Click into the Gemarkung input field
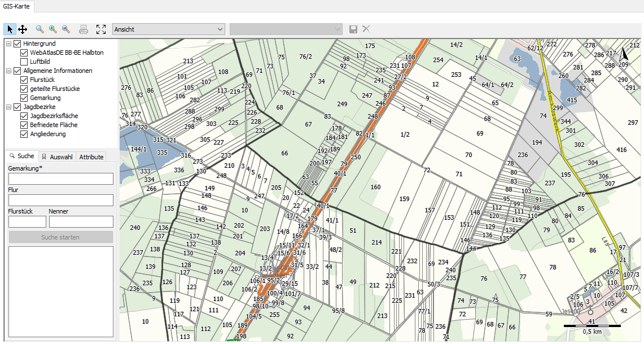Image resolution: width=644 pixels, height=344 pixels. point(61,178)
